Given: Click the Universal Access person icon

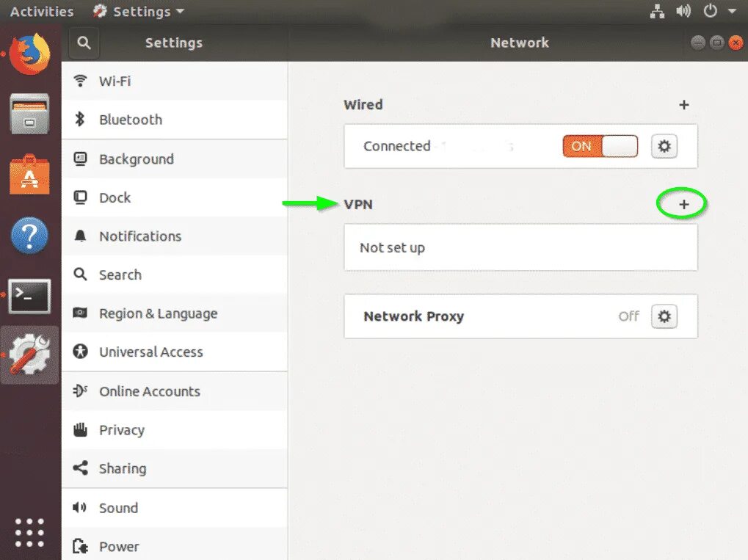Looking at the screenshot, I should coord(80,352).
